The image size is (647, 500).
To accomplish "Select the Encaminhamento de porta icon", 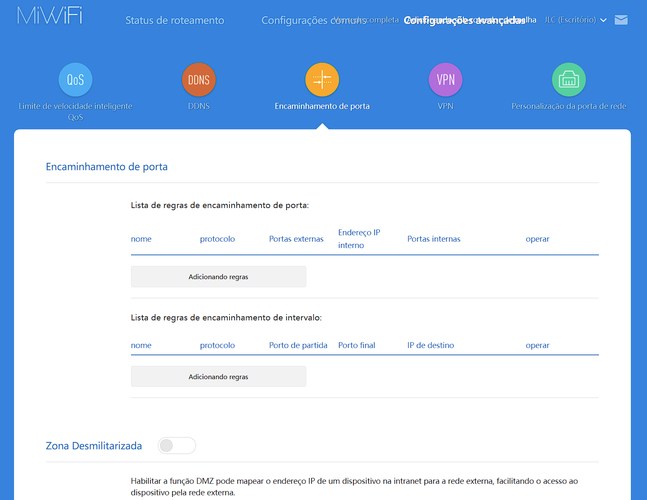I will click(322, 80).
